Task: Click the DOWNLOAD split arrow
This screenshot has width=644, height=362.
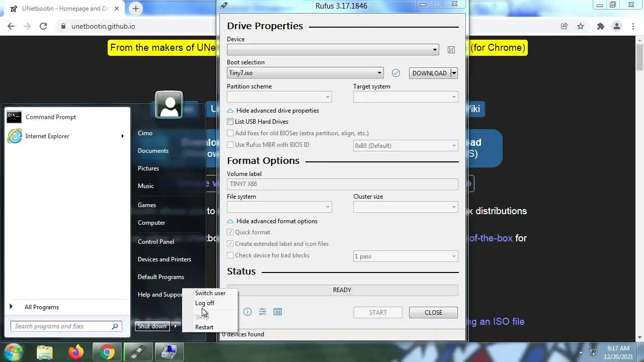Action: [454, 73]
